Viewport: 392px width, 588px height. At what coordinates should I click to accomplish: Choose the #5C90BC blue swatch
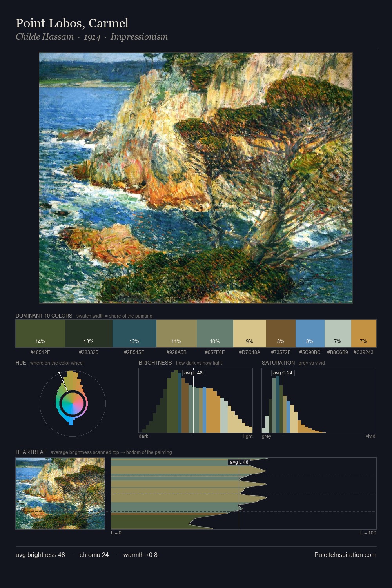click(x=310, y=334)
